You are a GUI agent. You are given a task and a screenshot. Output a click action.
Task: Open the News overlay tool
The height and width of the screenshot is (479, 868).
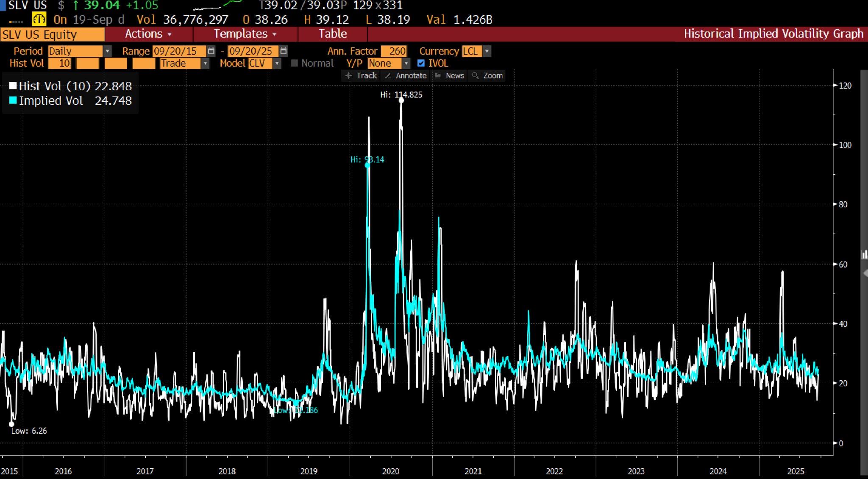pos(449,75)
